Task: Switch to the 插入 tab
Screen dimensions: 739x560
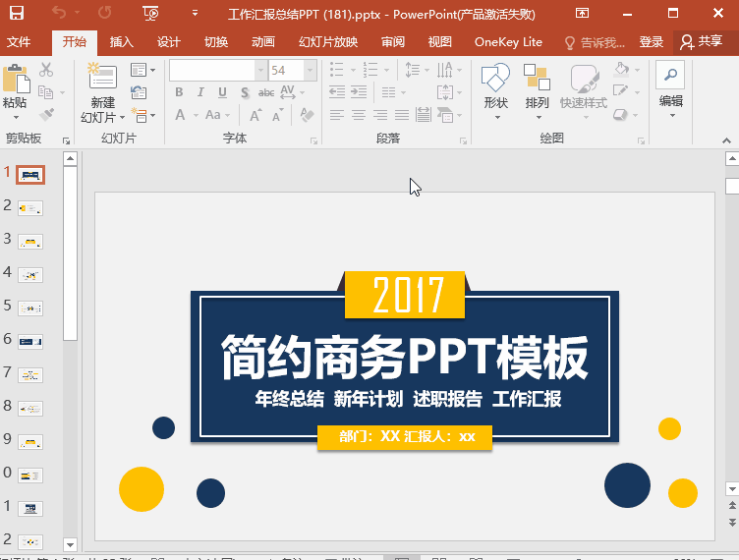Action: 121,42
